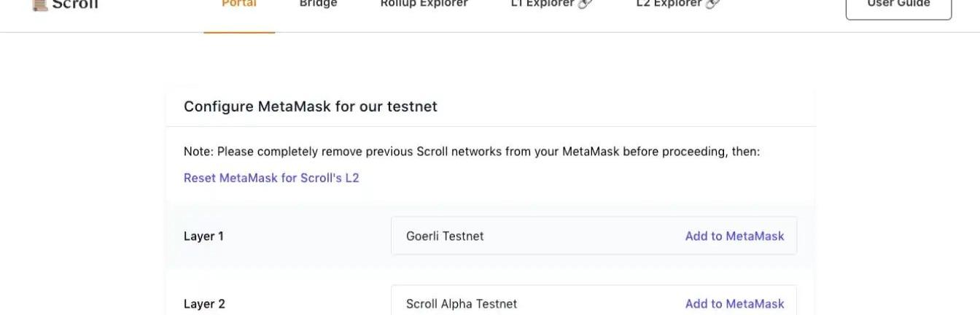Click the note about removing Scroll networks

(471, 152)
